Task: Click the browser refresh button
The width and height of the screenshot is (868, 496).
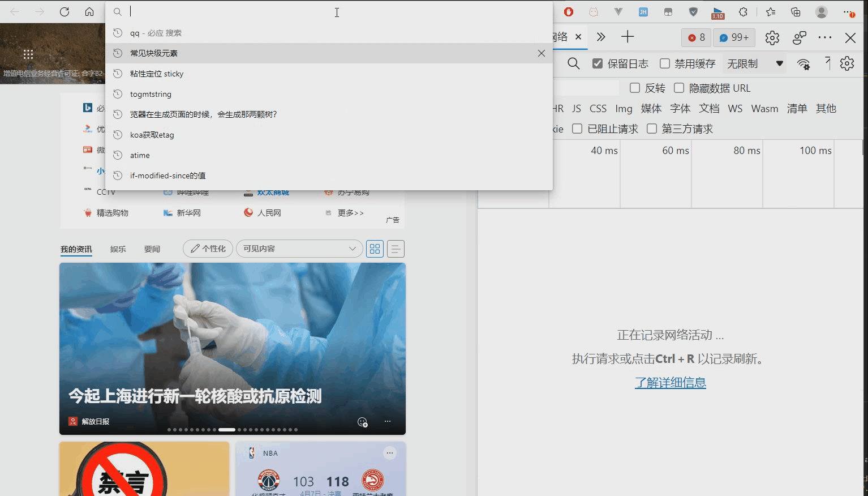Action: coord(65,12)
